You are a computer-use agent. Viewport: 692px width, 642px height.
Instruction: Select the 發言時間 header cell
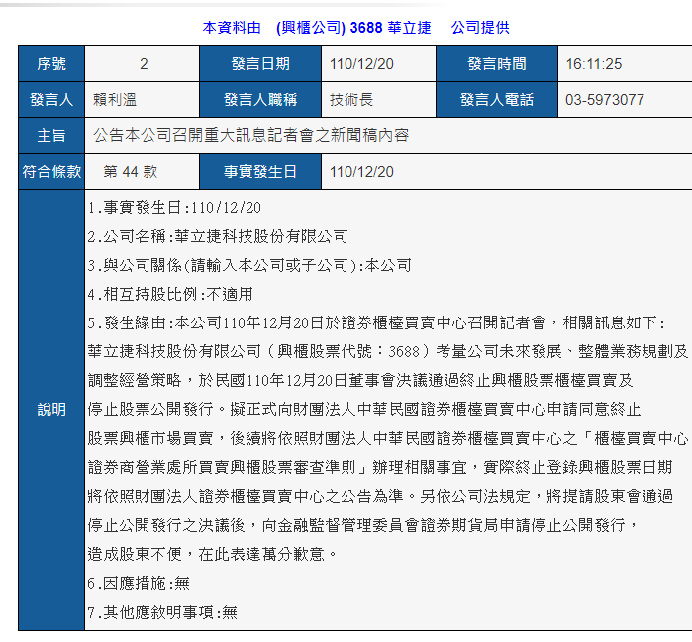coord(497,64)
